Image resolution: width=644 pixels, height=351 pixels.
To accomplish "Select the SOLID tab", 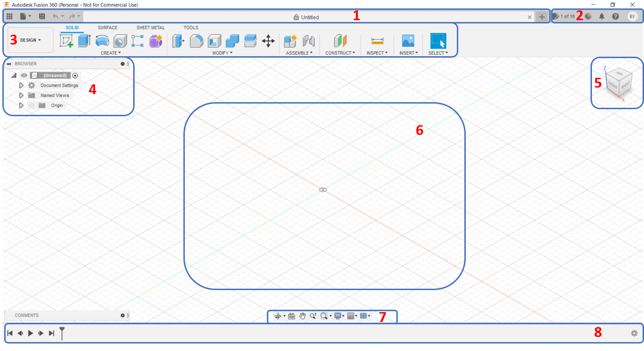I will coord(72,28).
